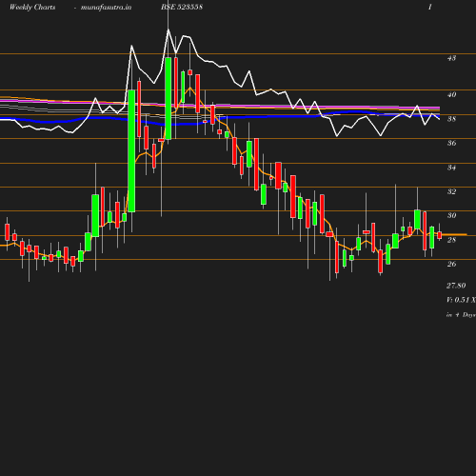Click the price axis label 40
This screenshot has height=476, width=476.
[451, 94]
